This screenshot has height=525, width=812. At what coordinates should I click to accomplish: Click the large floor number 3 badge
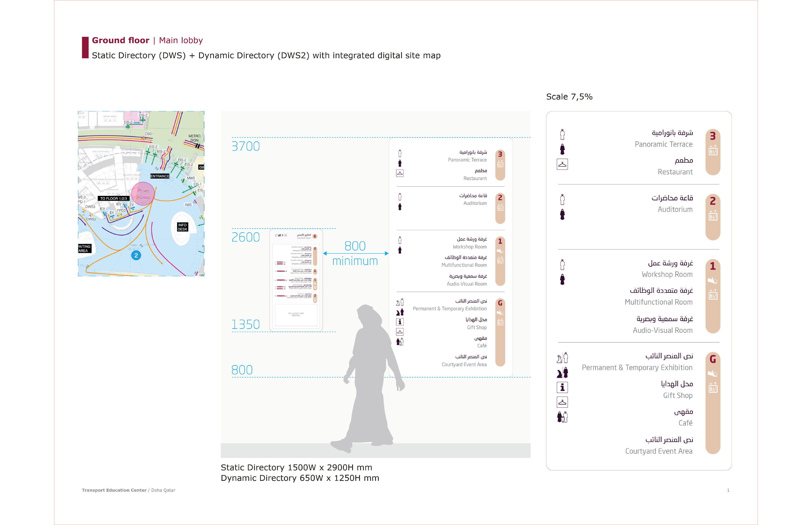pyautogui.click(x=713, y=136)
